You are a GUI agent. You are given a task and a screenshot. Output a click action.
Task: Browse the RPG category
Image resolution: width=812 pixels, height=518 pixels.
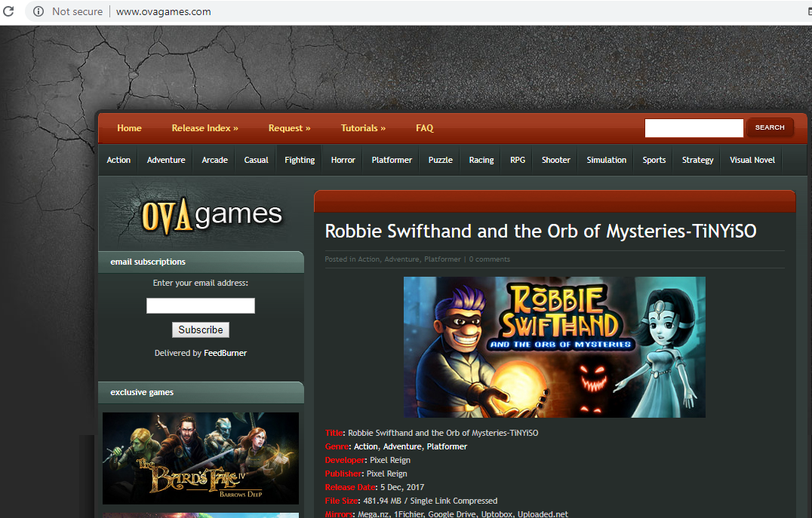pyautogui.click(x=518, y=160)
